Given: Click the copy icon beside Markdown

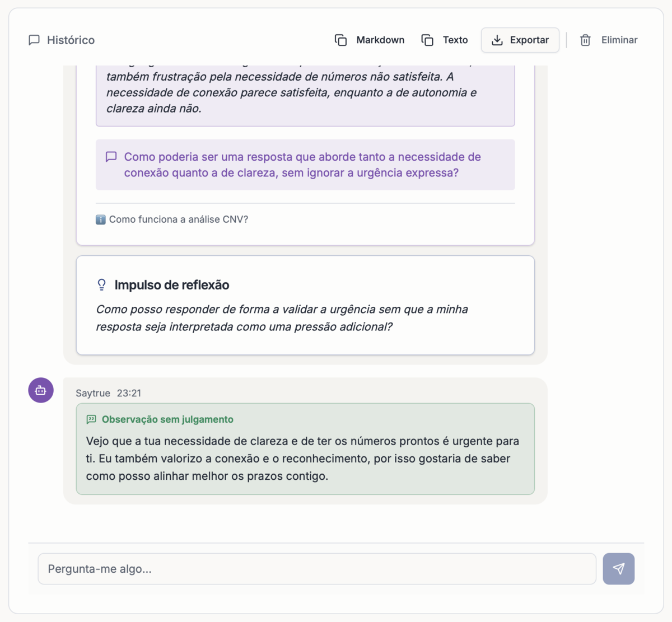Looking at the screenshot, I should coord(340,40).
